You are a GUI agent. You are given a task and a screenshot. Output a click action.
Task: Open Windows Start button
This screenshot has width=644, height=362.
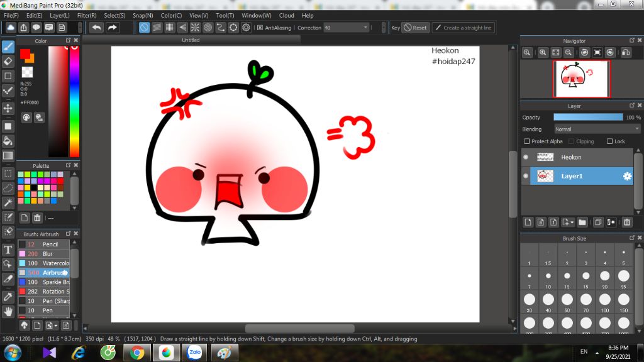click(x=13, y=353)
